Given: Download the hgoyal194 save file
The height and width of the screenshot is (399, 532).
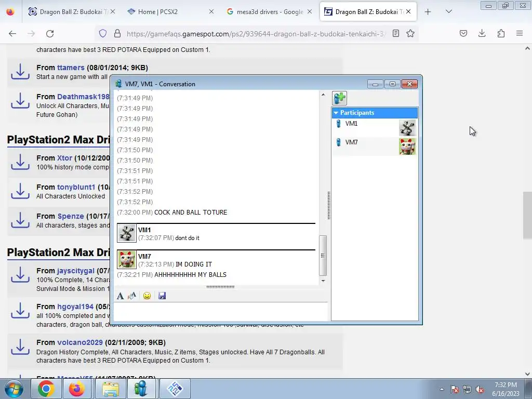Looking at the screenshot, I should coord(20,311).
